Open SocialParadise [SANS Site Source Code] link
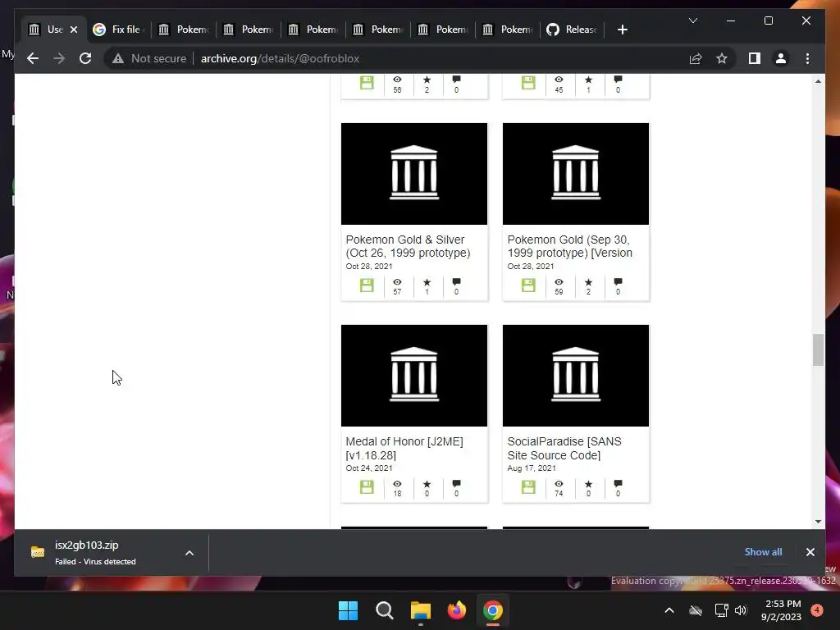This screenshot has height=630, width=840. (564, 449)
